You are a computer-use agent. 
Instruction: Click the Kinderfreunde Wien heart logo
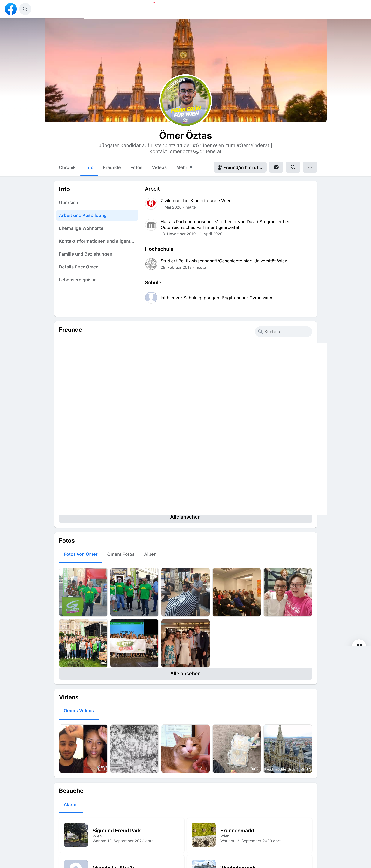(151, 204)
